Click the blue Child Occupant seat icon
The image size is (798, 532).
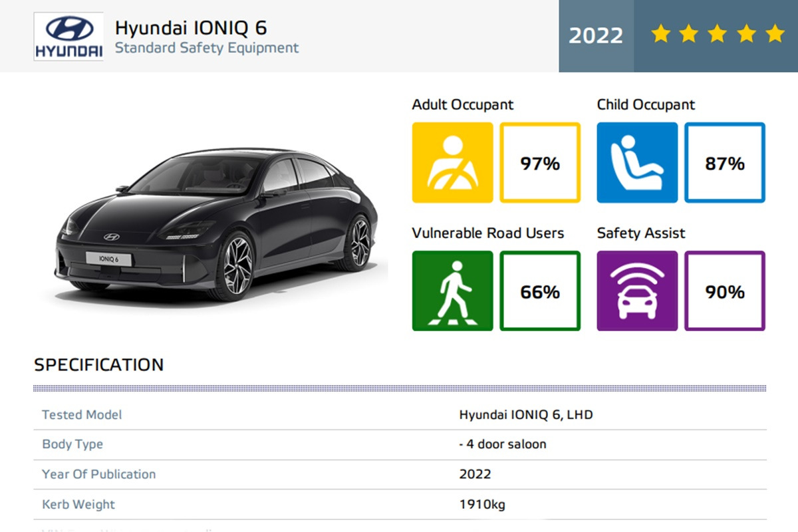pos(637,162)
